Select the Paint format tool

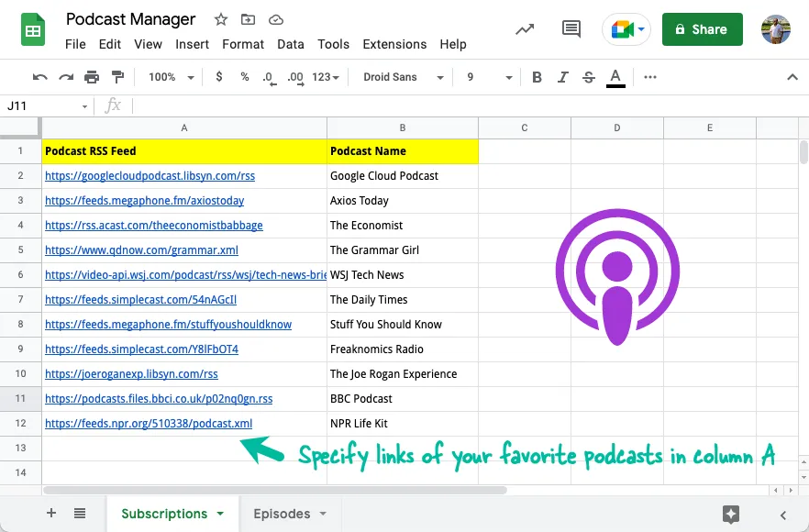(116, 77)
